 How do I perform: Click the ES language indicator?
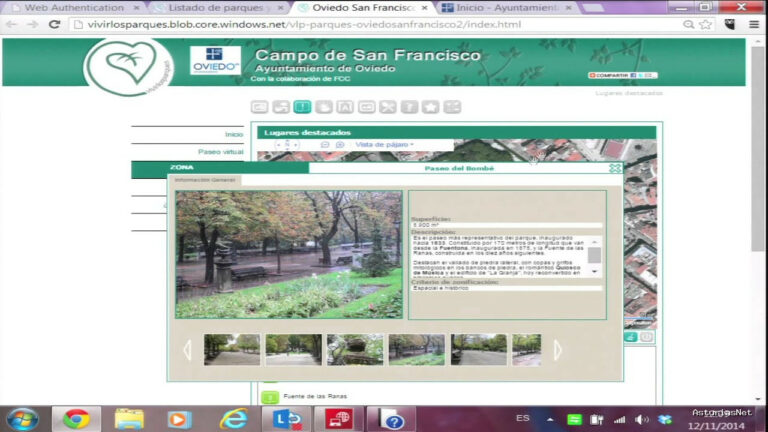click(x=523, y=418)
